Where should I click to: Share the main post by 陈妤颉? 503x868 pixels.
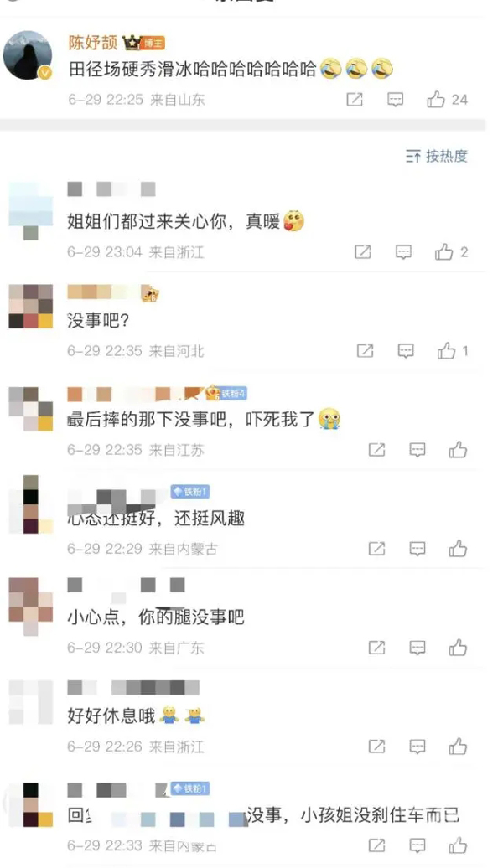pos(355,100)
